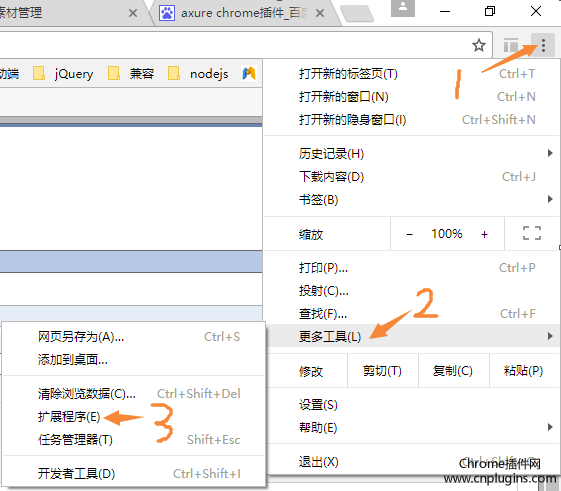
Task: Open the jQuery bookmarks folder
Action: 63,74
